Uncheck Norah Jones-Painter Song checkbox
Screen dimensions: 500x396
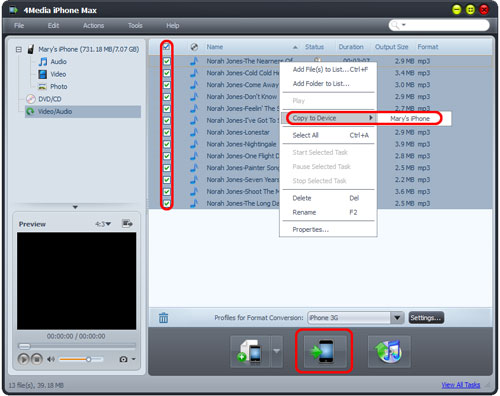tap(167, 168)
